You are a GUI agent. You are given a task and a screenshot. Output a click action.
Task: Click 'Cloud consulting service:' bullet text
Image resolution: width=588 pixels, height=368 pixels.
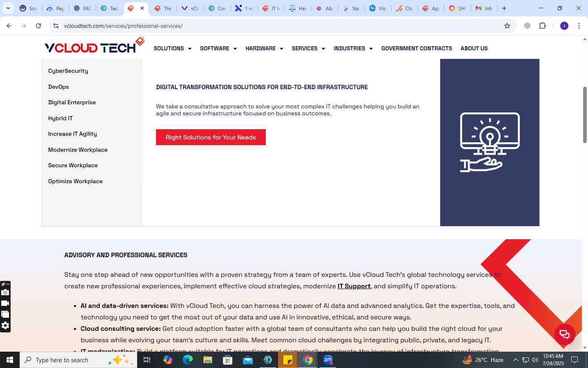(x=120, y=328)
